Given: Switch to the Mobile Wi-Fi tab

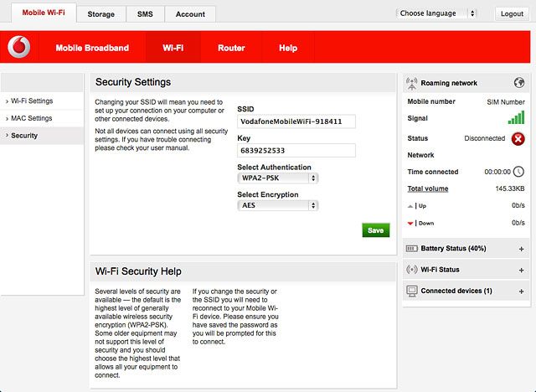Looking at the screenshot, I should (x=44, y=13).
